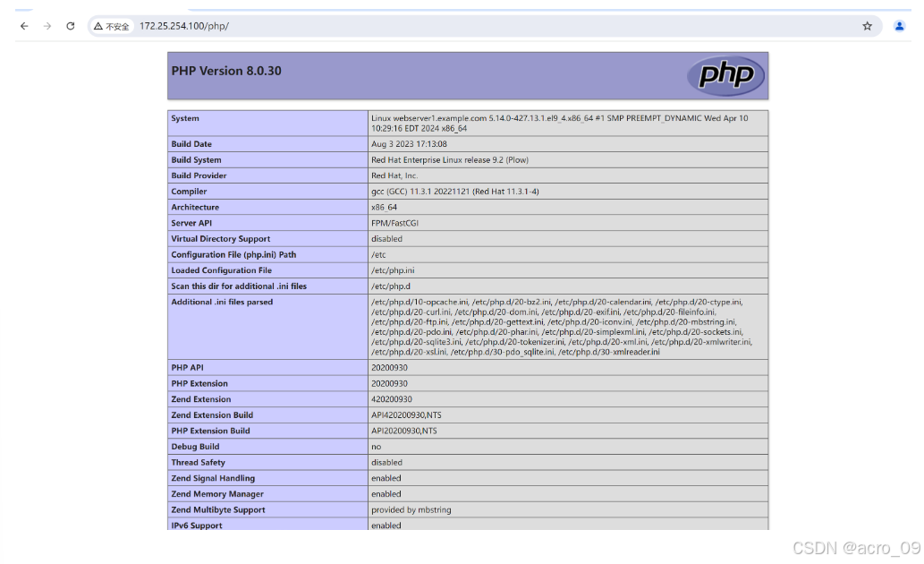Viewport: 924px width, 564px height.
Task: Click Additional .ini files parsed label
Action: [x=222, y=302]
